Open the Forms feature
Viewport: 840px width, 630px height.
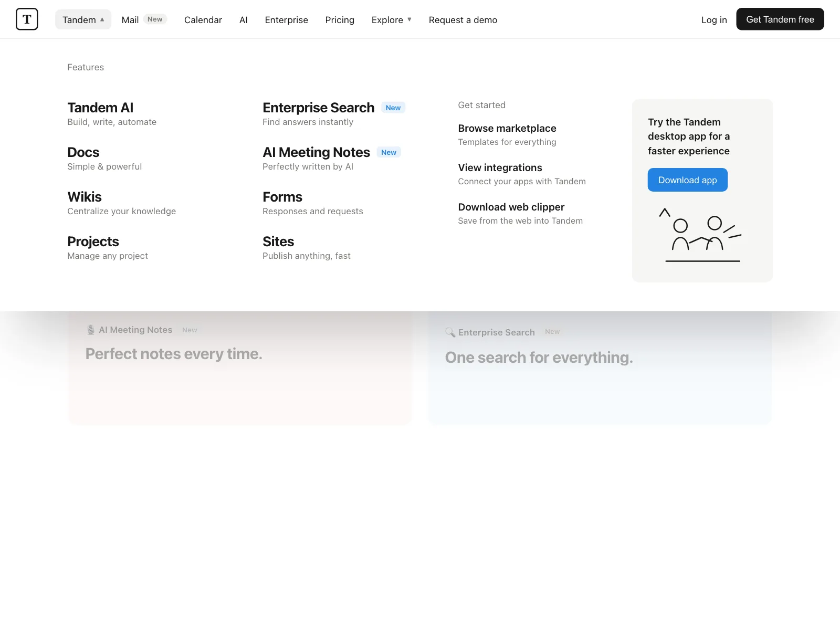(x=313, y=203)
